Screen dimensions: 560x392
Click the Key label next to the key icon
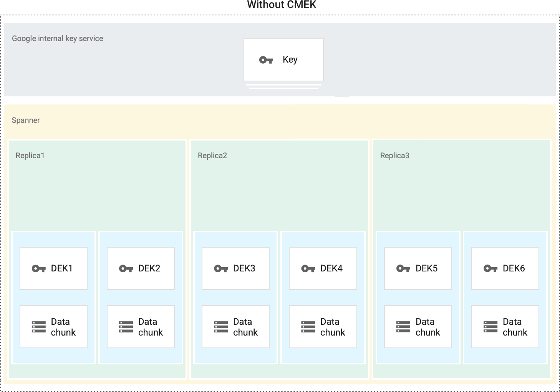[x=290, y=60]
